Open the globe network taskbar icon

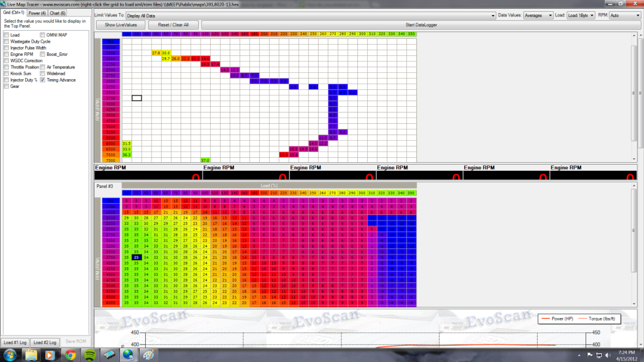(128, 355)
